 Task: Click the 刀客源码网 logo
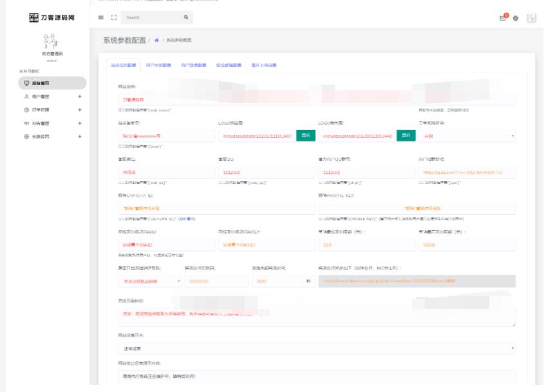pos(48,16)
